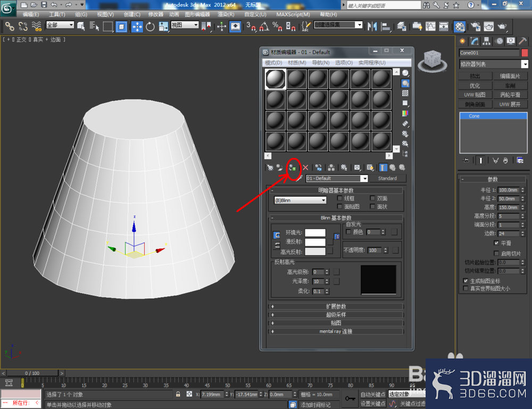The image size is (532, 409).
Task: Enable the 面状 faceted checkbox
Action: [372, 206]
